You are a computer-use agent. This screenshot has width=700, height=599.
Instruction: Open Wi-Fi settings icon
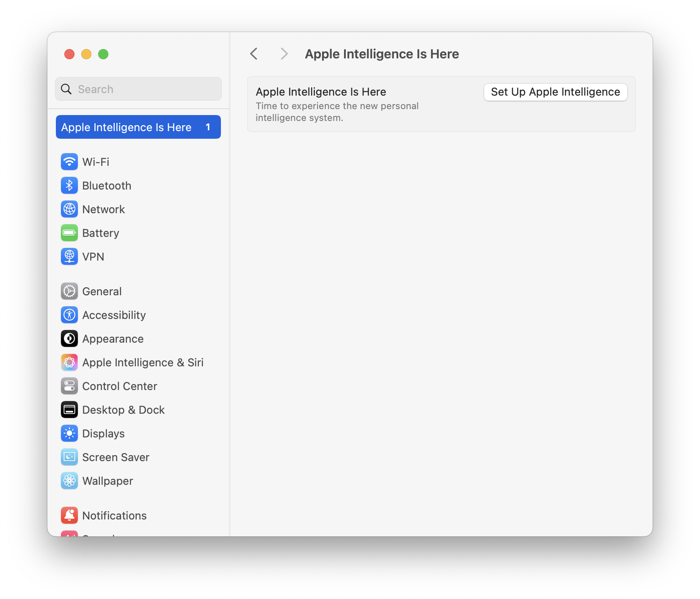(69, 162)
